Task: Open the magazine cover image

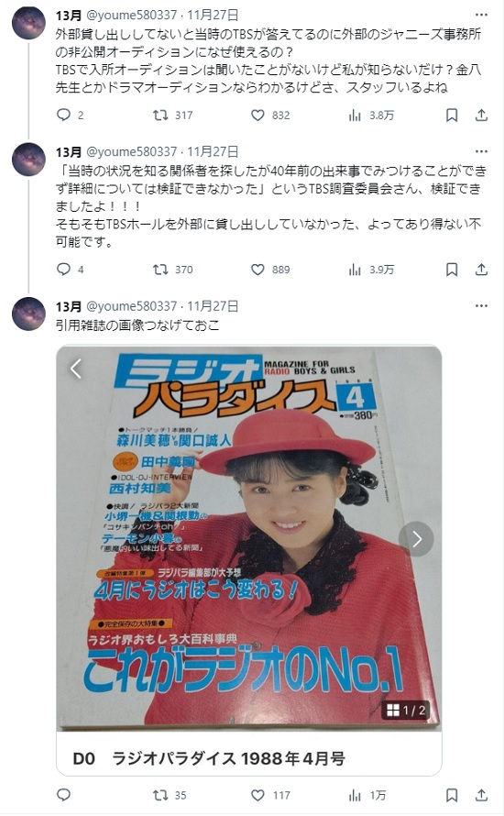Action: (x=249, y=538)
